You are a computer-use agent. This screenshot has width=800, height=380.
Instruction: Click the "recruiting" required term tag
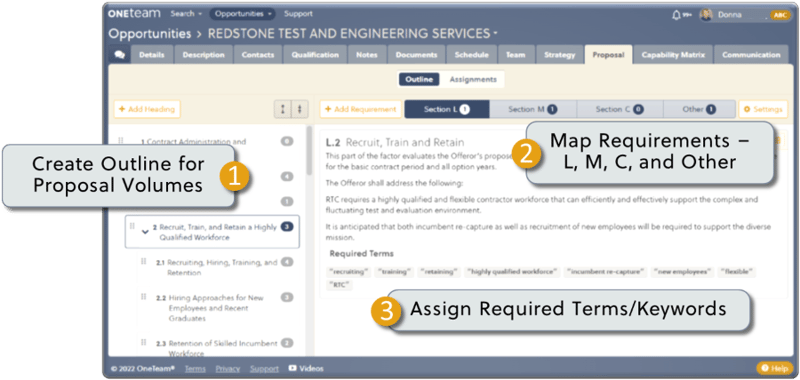[349, 272]
